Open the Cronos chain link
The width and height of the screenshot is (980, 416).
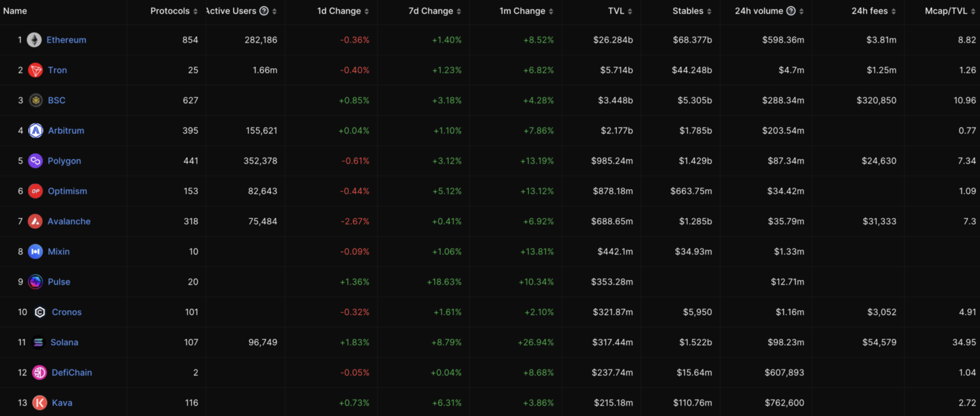[x=66, y=312]
